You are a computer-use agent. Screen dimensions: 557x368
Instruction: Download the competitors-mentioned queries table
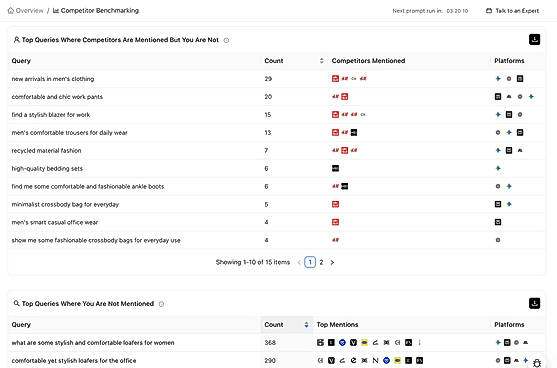pos(534,39)
